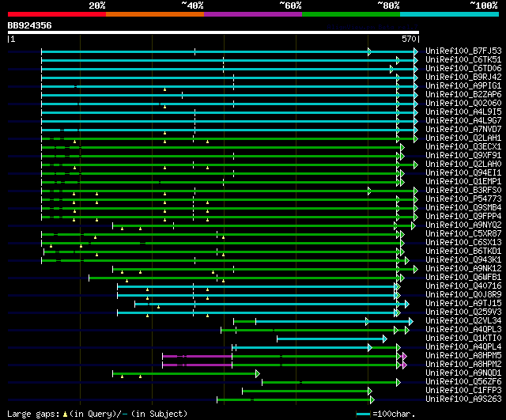Click the BB924356 query name

(29, 25)
